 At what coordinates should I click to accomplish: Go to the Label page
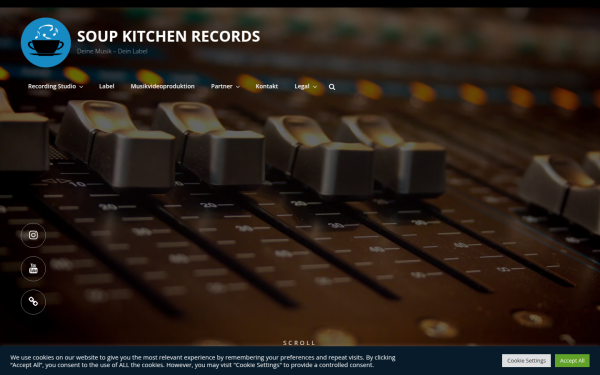(x=106, y=86)
